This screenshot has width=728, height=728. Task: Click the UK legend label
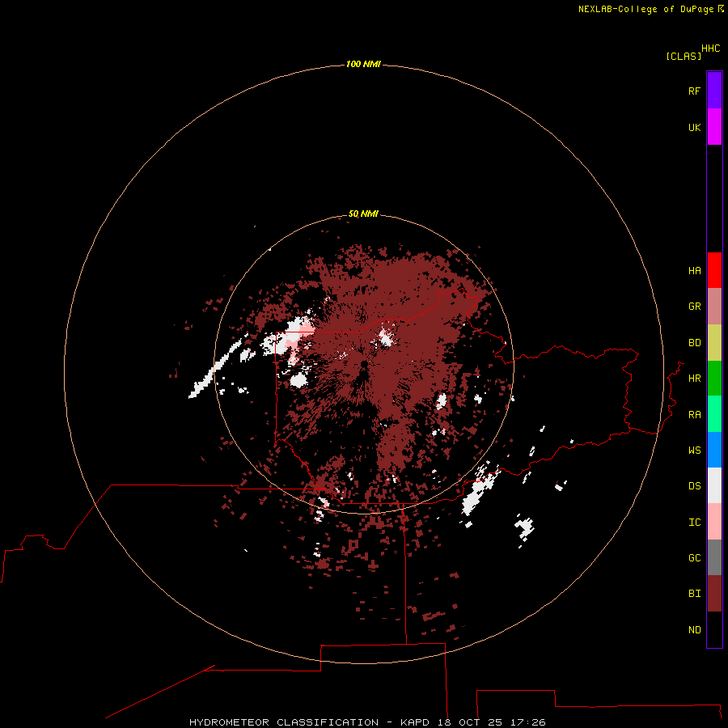click(x=695, y=127)
